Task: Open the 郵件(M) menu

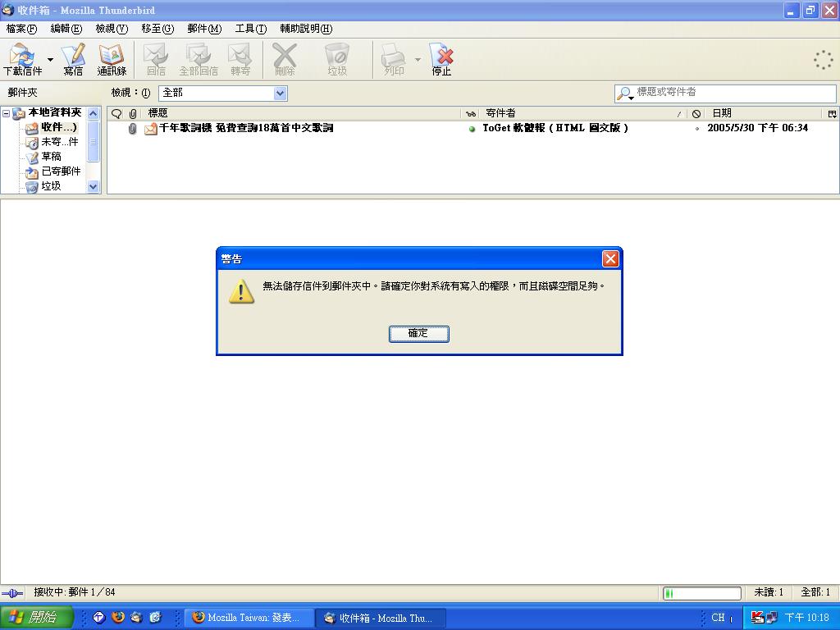Action: click(204, 29)
